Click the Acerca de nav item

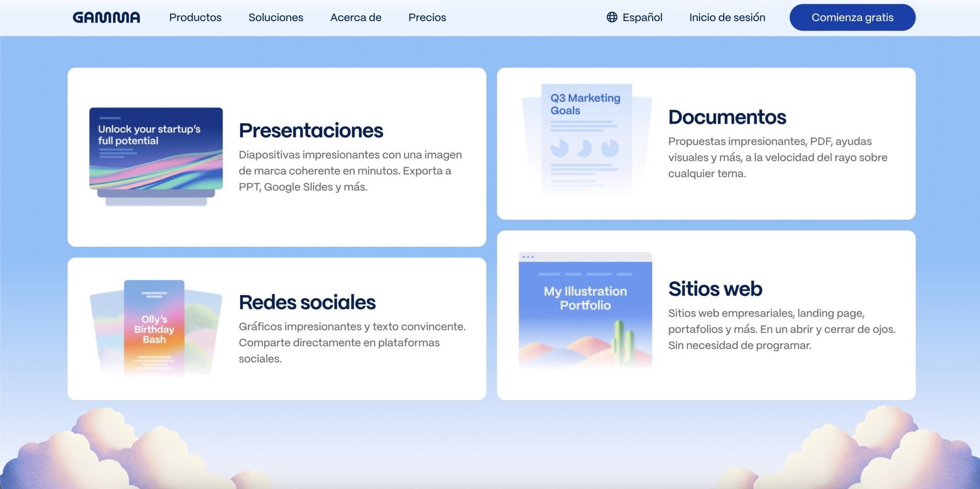point(355,17)
